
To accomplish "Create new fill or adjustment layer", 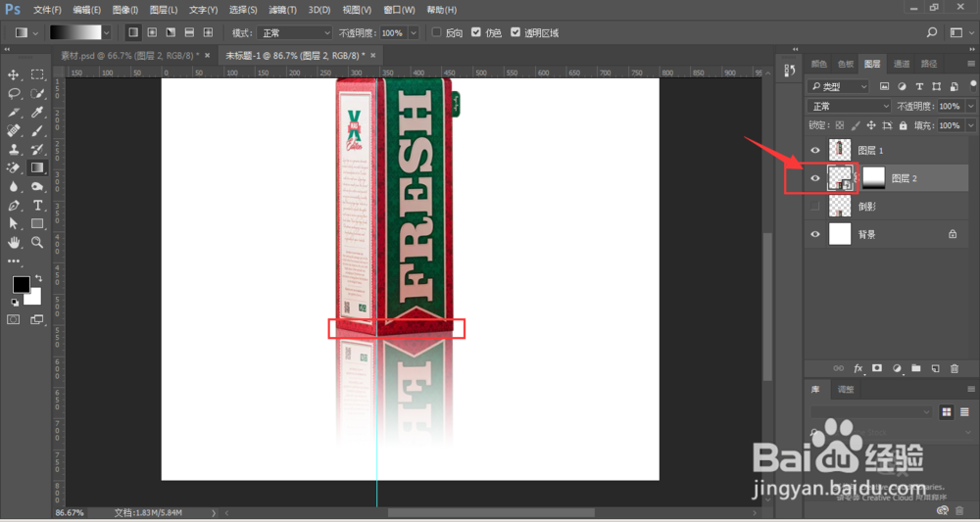I will point(897,368).
